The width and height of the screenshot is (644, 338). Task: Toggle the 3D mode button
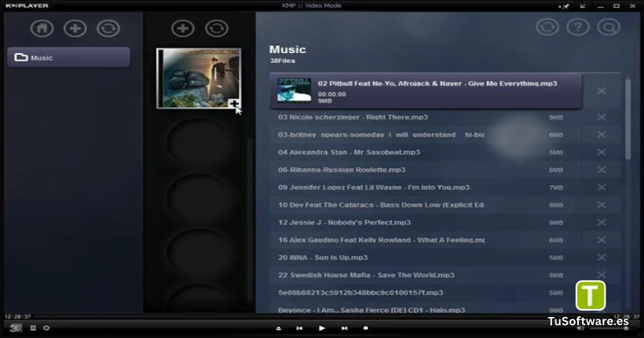15,328
